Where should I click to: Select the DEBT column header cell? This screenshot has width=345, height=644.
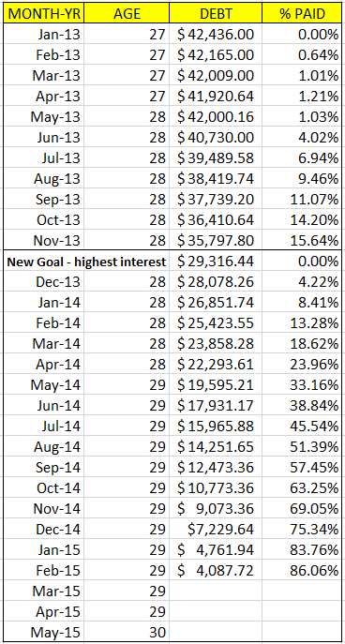(216, 13)
